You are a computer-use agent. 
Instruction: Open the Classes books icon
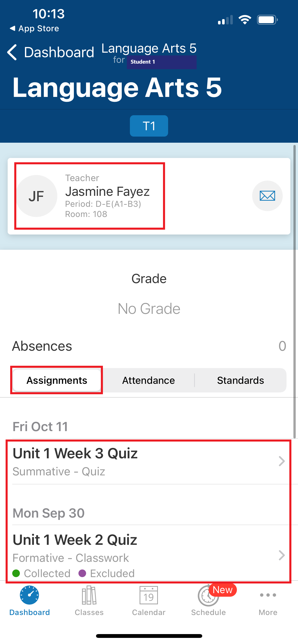coord(89,595)
